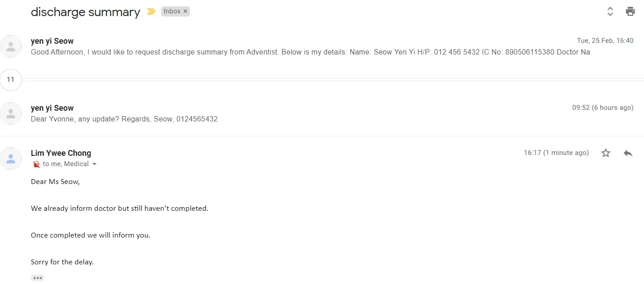The width and height of the screenshot is (644, 284).
Task: Click the avatar of the first yen yi Seow message
Action: tap(11, 46)
